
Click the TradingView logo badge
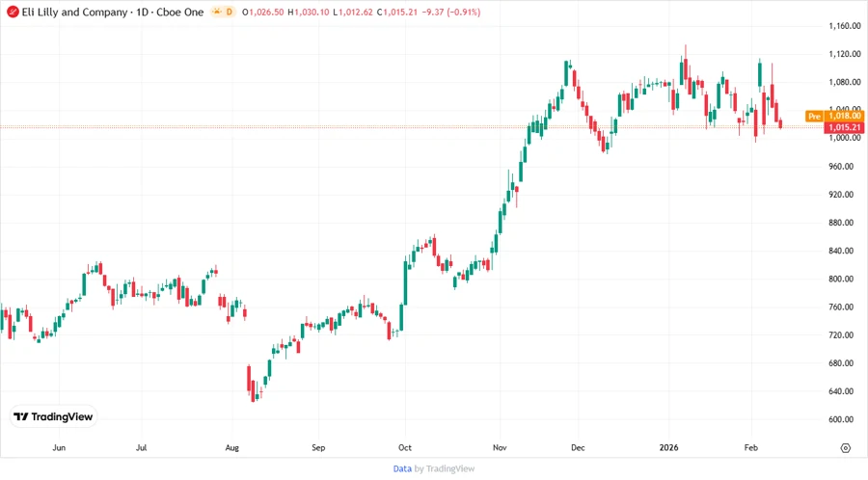click(54, 416)
